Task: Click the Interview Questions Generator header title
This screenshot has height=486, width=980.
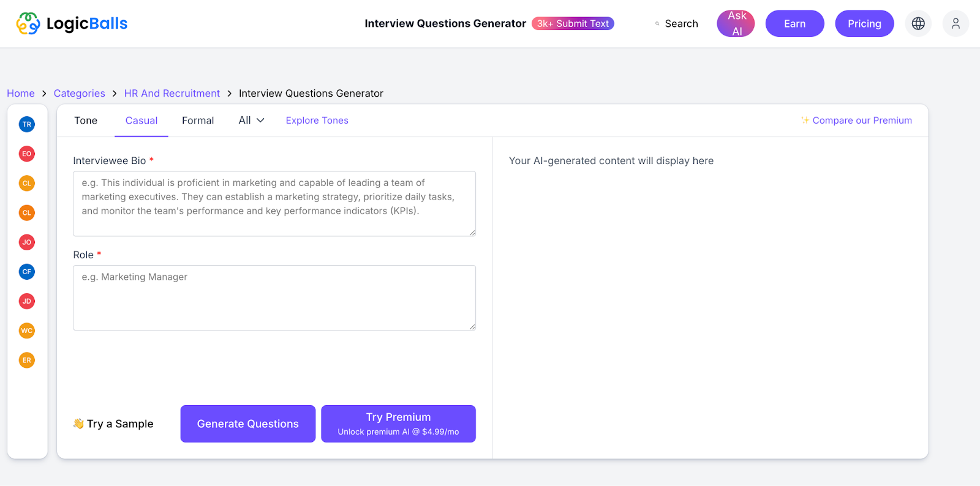Action: [445, 23]
